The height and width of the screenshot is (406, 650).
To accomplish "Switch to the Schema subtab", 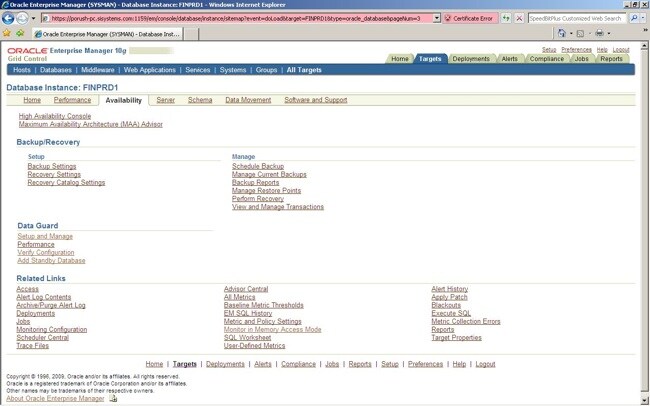I will 200,100.
